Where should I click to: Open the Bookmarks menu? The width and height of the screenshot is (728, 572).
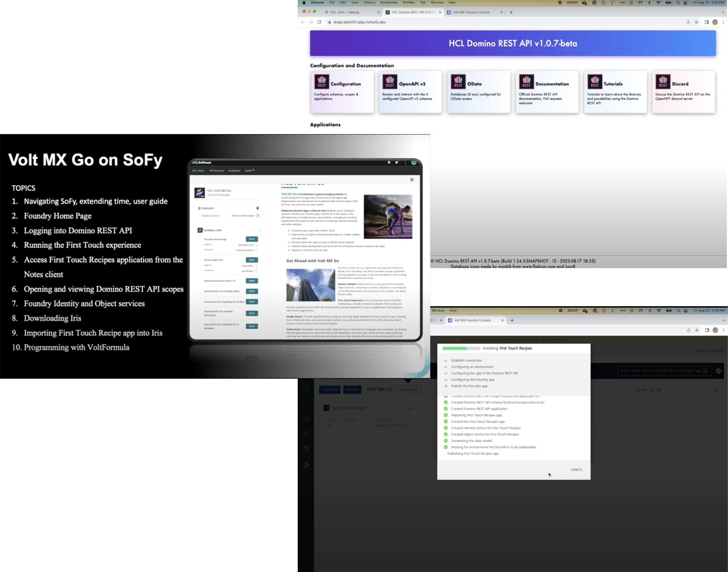pos(389,3)
